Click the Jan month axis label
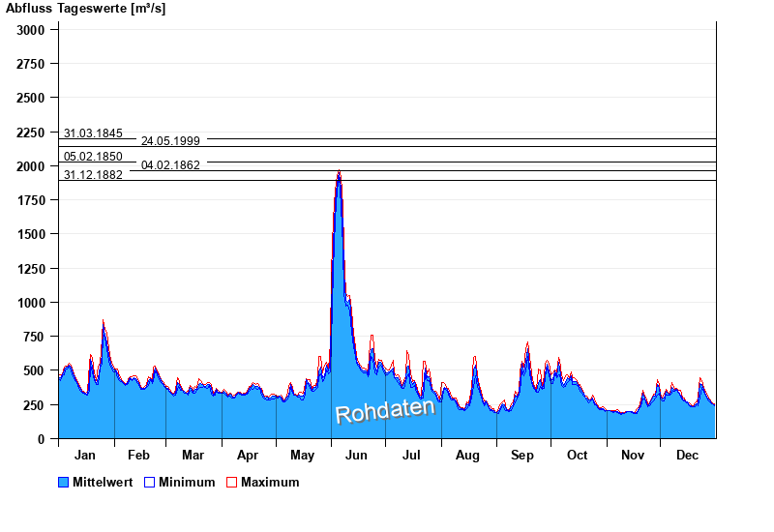 [x=85, y=456]
